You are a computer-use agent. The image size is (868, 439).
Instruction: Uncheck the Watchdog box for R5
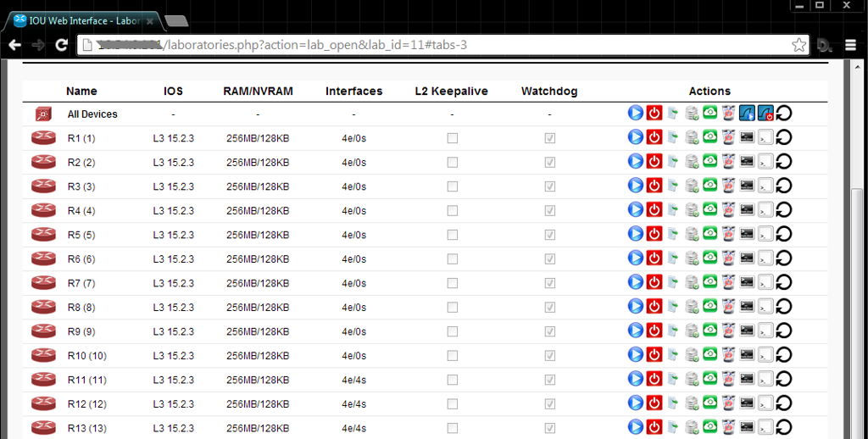549,236
